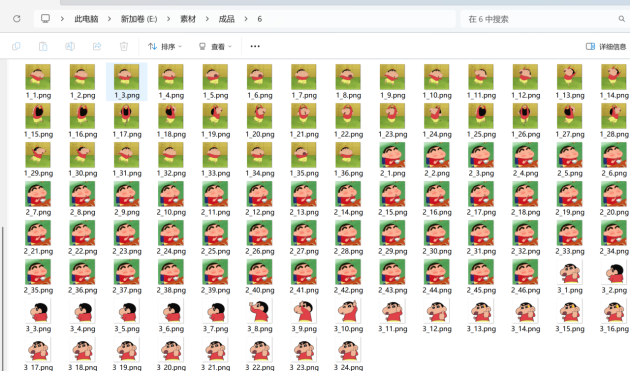This screenshot has height=371, width=630.
Task: Click the monitor icon in the address bar
Action: pos(45,19)
